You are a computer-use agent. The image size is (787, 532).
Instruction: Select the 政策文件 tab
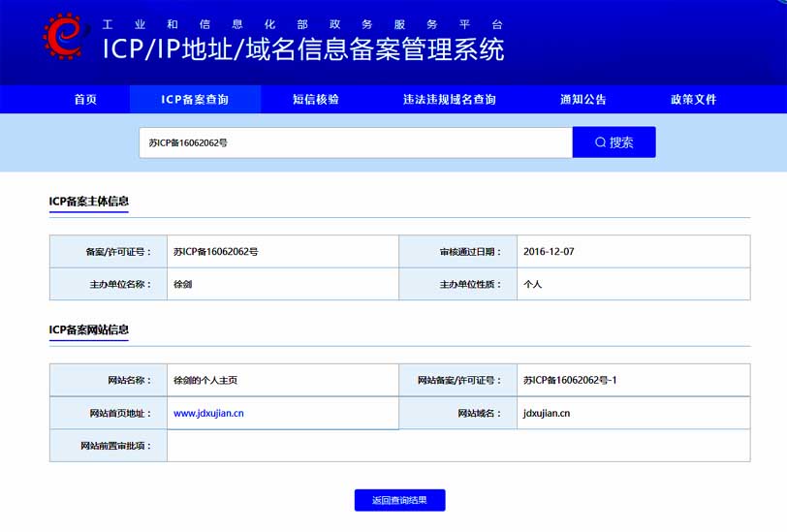pyautogui.click(x=694, y=99)
